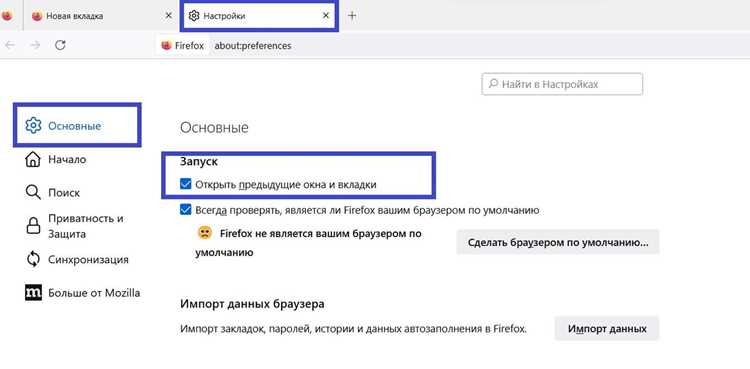Image resolution: width=750 pixels, height=369 pixels.
Task: Open a new tab with the plus icon
Action: 352,16
